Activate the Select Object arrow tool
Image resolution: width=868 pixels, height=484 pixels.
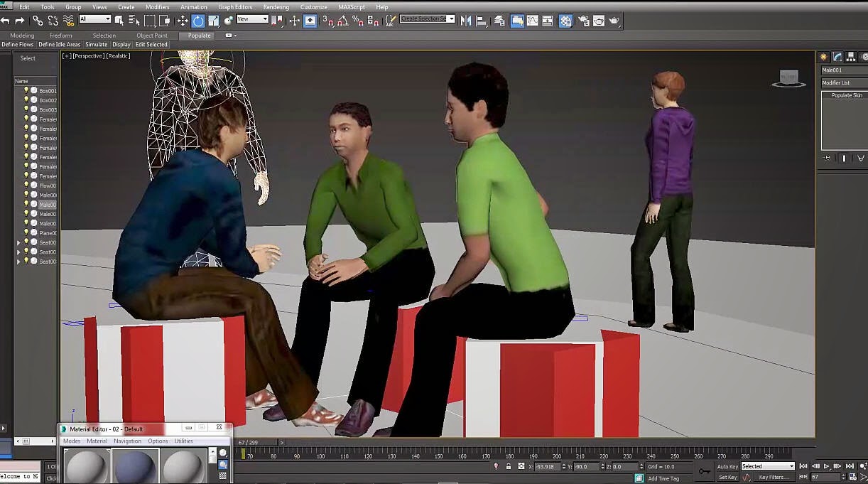tap(119, 21)
